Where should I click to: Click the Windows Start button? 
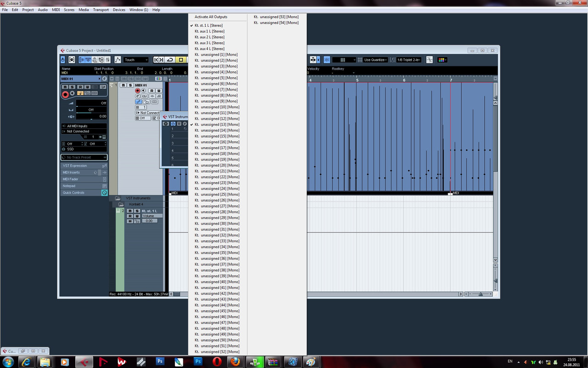(x=8, y=362)
